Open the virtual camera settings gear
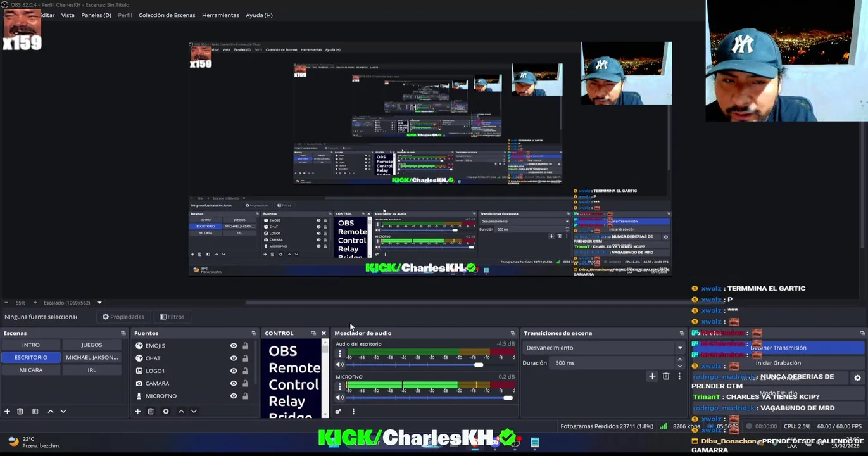This screenshot has height=456, width=868. tap(857, 378)
